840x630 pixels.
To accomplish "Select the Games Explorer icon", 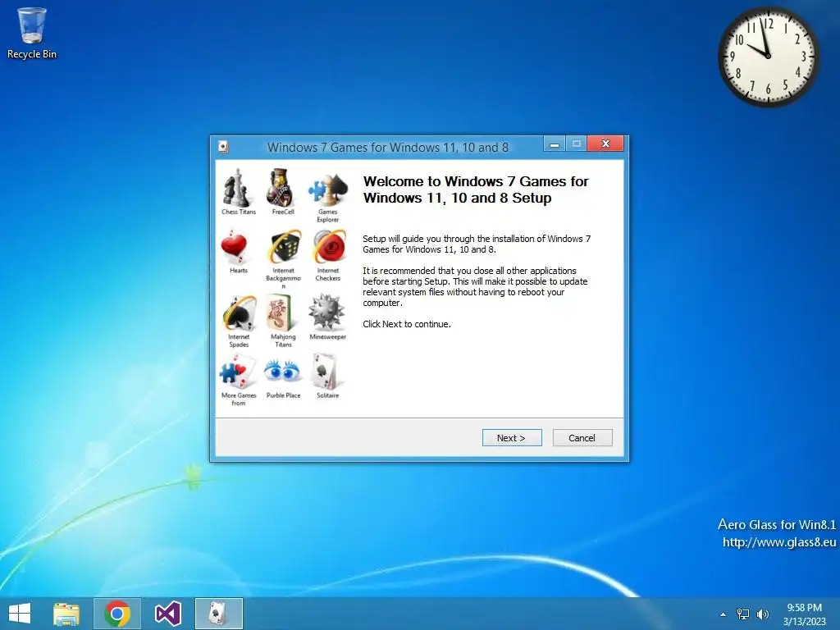I will tap(328, 189).
